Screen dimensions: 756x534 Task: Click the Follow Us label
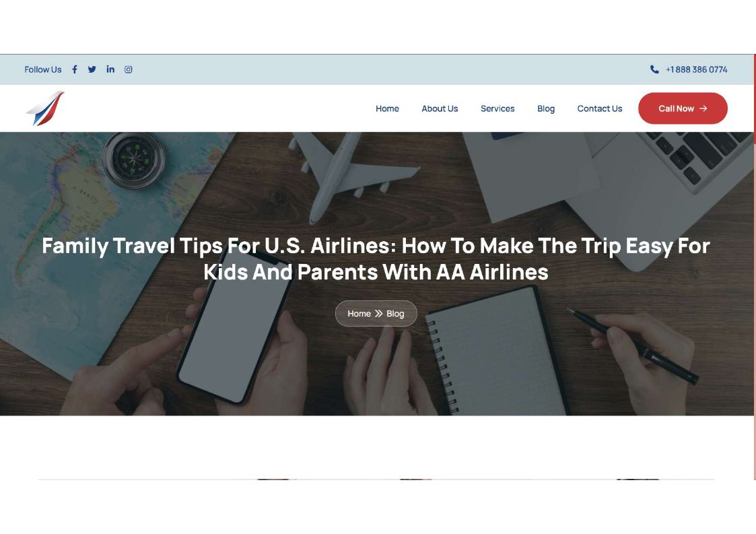point(43,69)
